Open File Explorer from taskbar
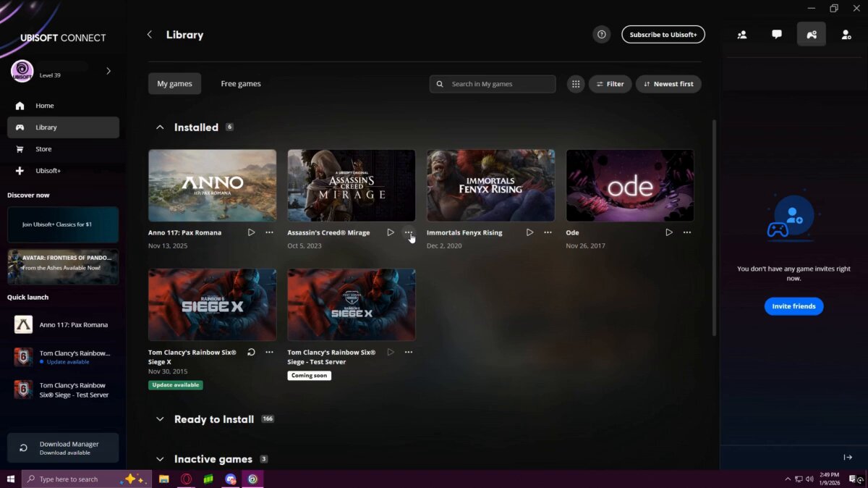Image resolution: width=868 pixels, height=488 pixels. point(164,479)
